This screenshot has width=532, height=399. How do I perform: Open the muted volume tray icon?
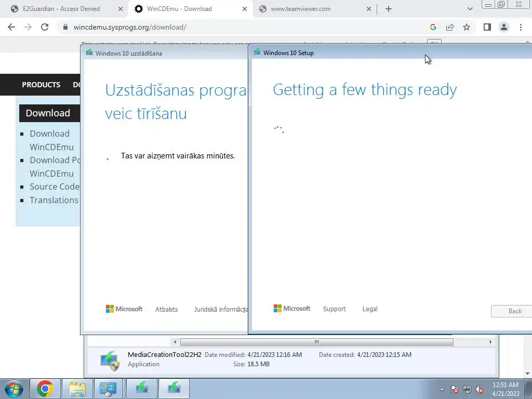coord(480,389)
